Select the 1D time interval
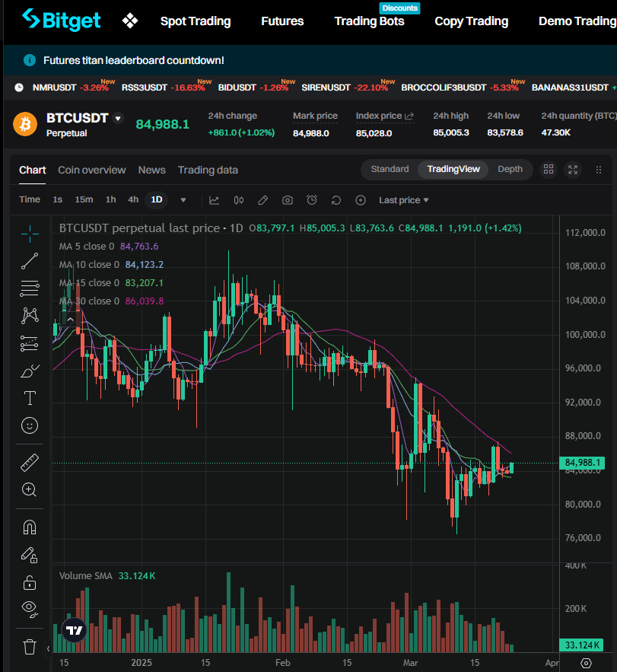The image size is (617, 672). point(157,199)
